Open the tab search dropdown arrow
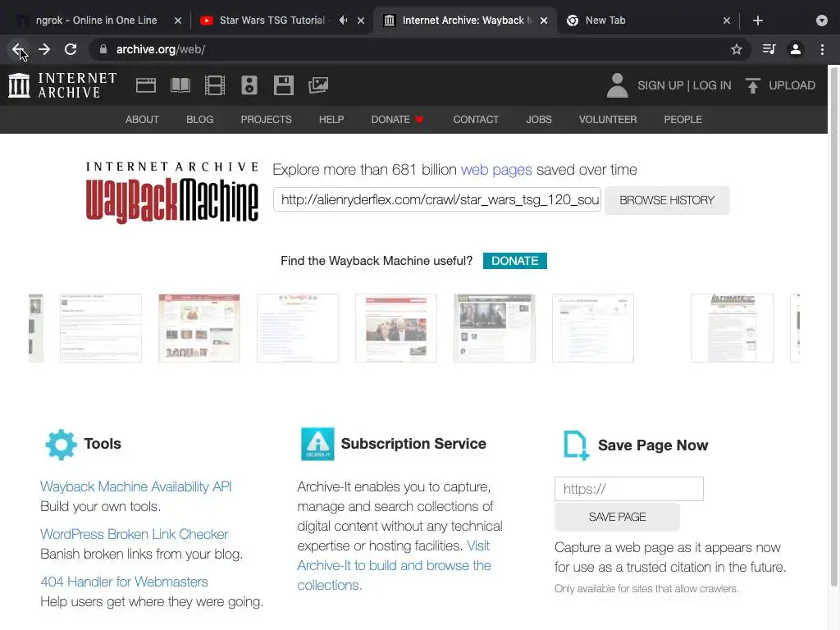Viewport: 840px width, 630px height. click(x=822, y=21)
